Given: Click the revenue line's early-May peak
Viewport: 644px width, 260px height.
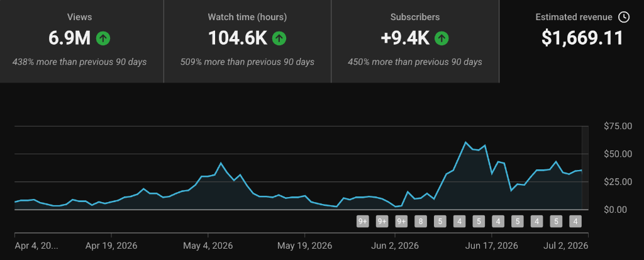Looking at the screenshot, I should point(221,163).
